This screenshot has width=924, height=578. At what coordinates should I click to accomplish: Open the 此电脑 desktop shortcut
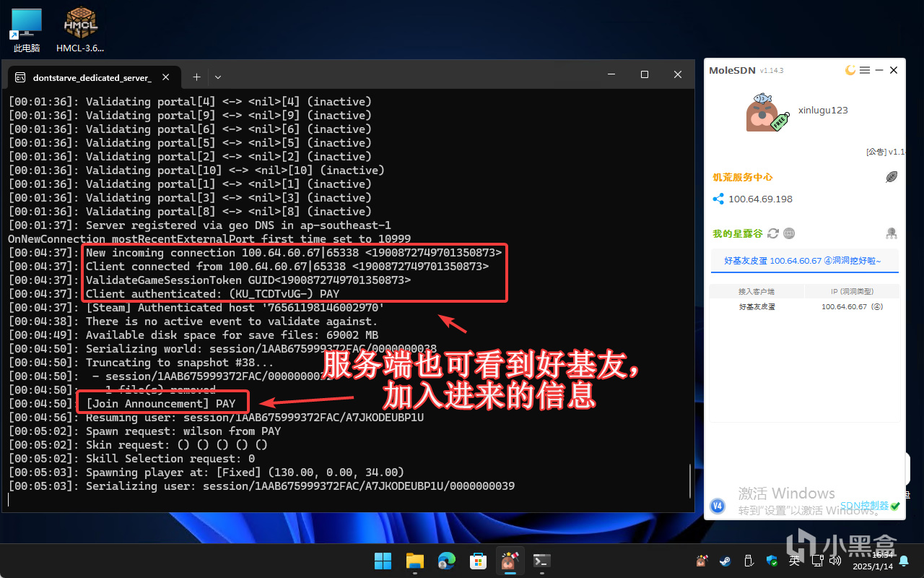click(x=27, y=30)
